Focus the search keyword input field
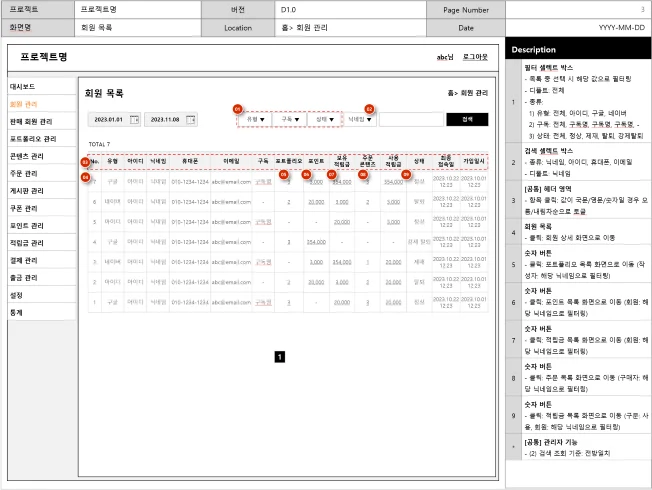The width and height of the screenshot is (652, 490). pos(411,119)
